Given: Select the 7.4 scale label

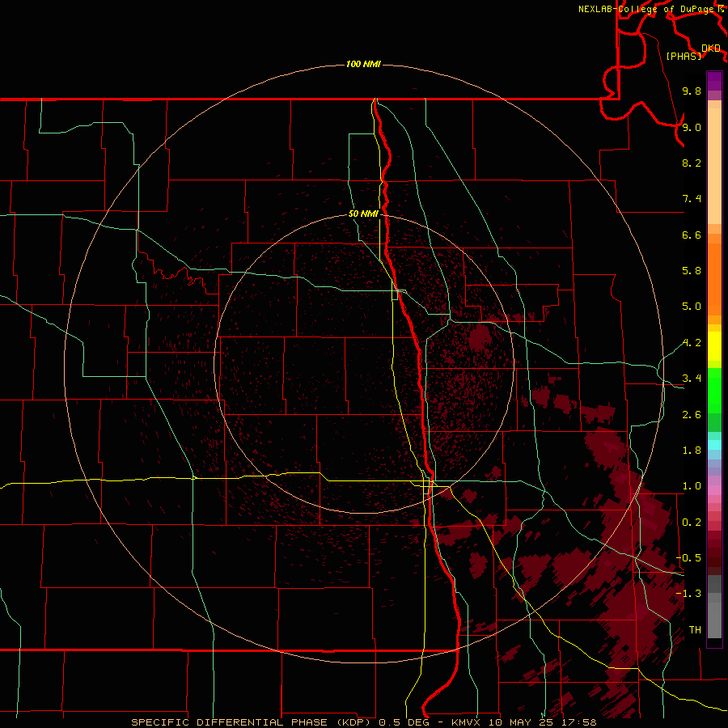Looking at the screenshot, I should pyautogui.click(x=692, y=199).
